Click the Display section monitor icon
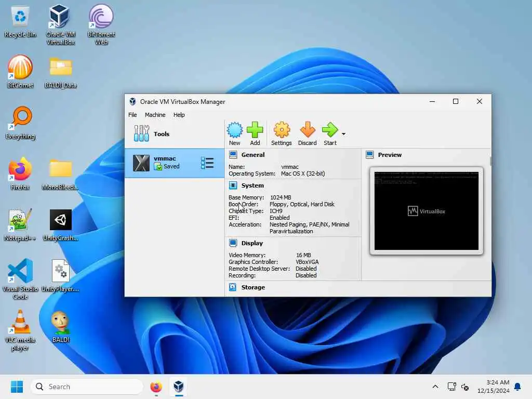This screenshot has width=532, height=399. pyautogui.click(x=233, y=243)
